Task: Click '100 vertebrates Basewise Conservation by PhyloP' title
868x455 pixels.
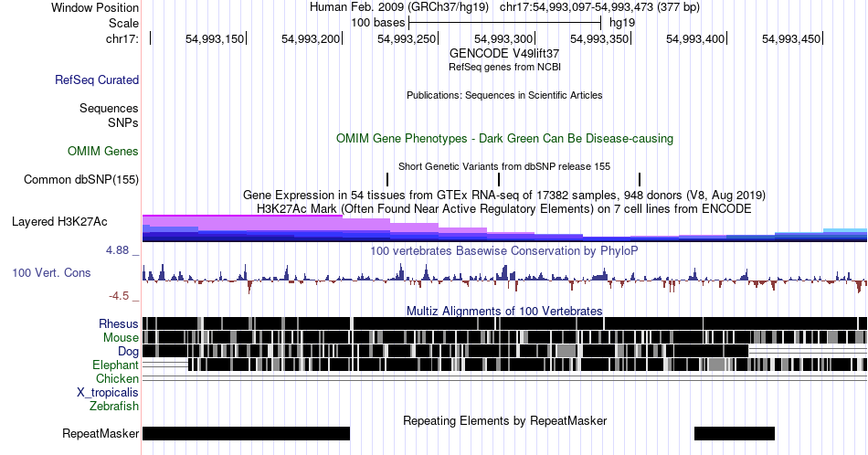Action: click(x=504, y=250)
